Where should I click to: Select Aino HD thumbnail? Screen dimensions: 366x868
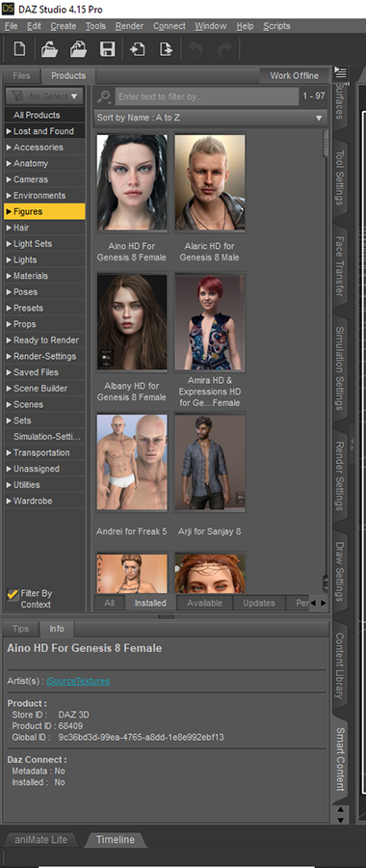click(x=132, y=182)
